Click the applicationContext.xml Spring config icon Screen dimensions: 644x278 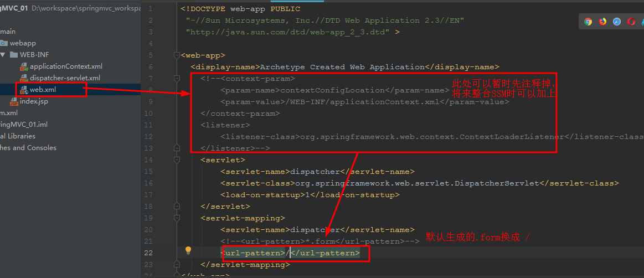(x=24, y=66)
